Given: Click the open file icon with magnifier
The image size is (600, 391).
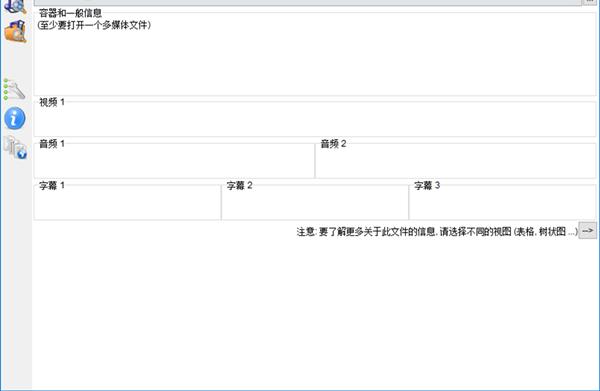Looking at the screenshot, I should coord(15,6).
